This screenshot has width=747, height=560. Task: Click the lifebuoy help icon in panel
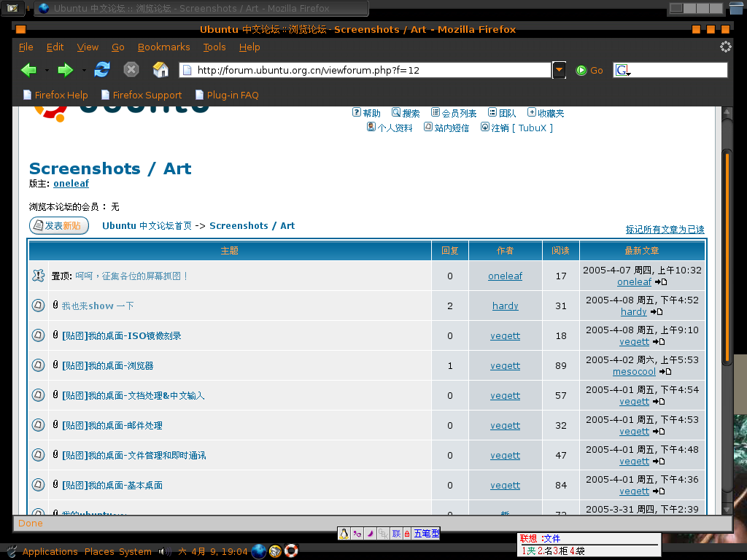291,551
